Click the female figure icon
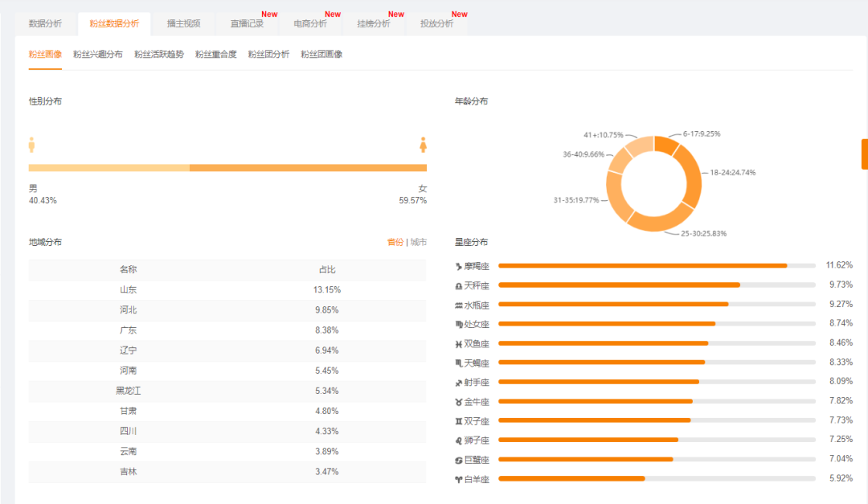Screen dimensions: 868x504 (x=423, y=145)
